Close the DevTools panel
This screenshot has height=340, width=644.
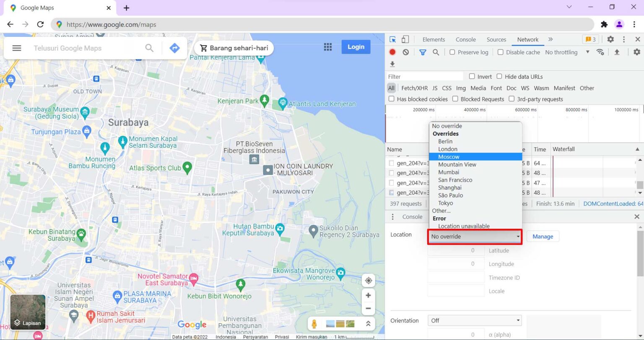click(637, 39)
